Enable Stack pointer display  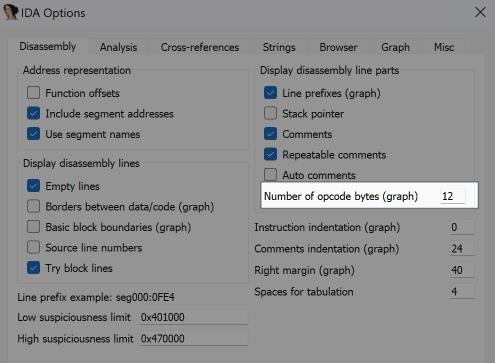click(270, 113)
